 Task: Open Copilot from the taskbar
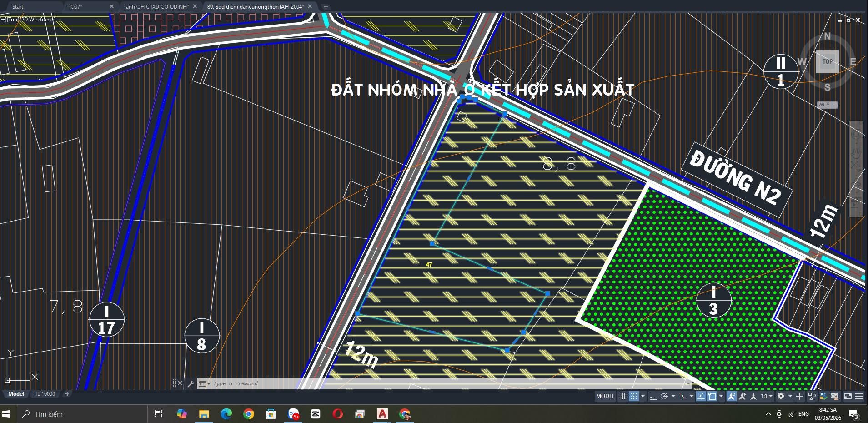pos(182,414)
